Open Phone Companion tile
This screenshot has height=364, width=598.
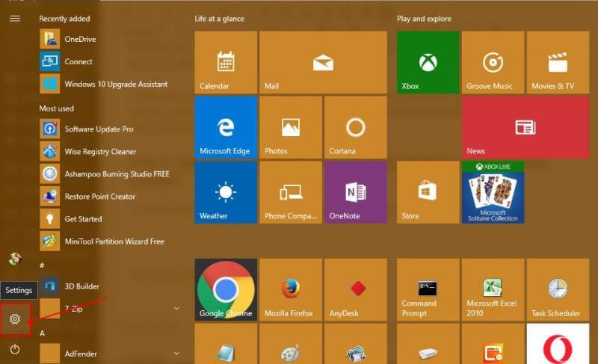291,192
